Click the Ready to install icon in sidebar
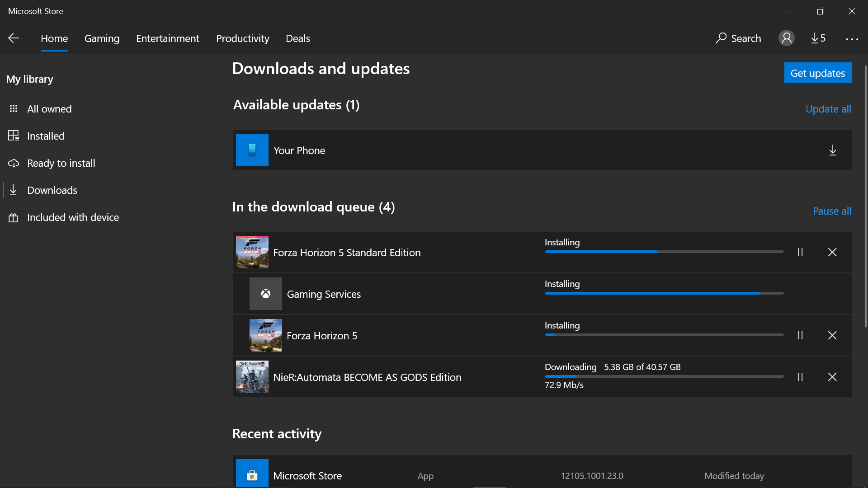 click(x=13, y=163)
